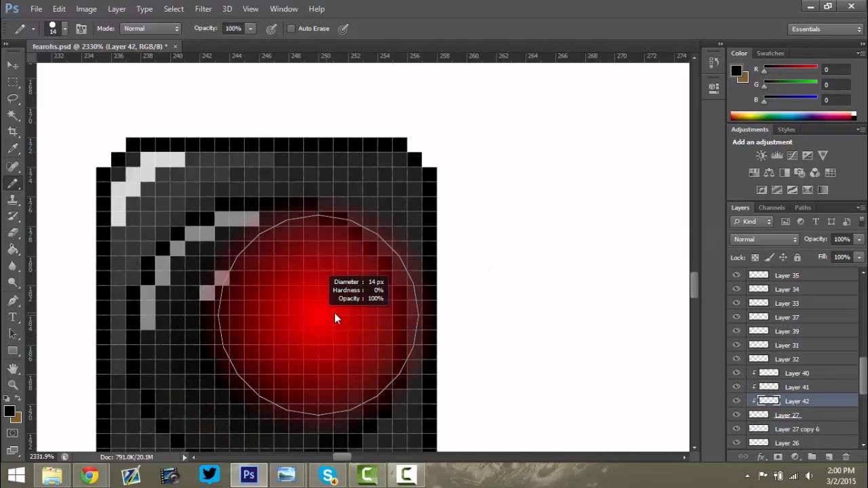Lock layer position

click(x=783, y=258)
